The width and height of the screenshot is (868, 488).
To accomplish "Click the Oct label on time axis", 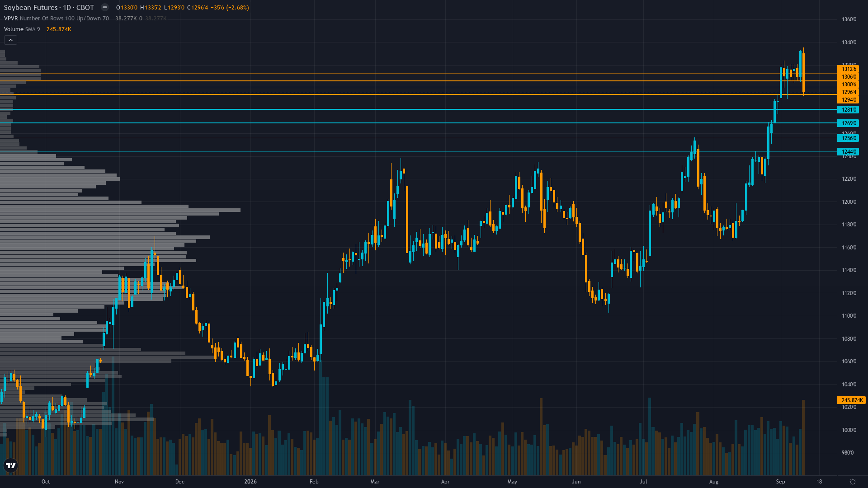I will (x=46, y=482).
